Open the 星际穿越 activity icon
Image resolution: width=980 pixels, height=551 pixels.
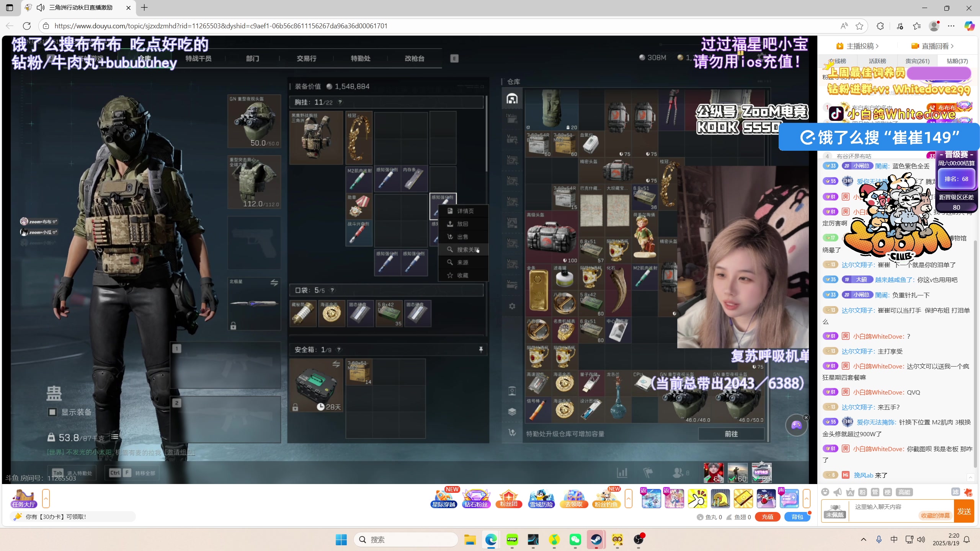(x=444, y=498)
